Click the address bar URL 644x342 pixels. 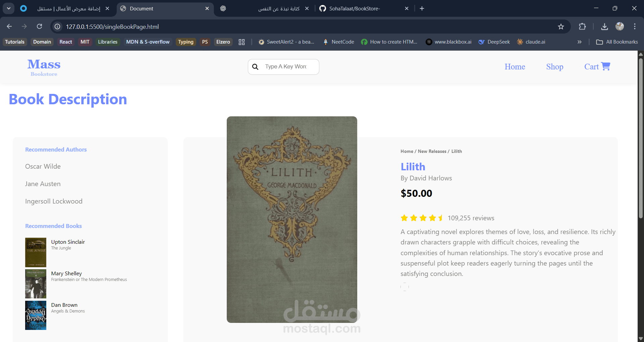pyautogui.click(x=112, y=26)
